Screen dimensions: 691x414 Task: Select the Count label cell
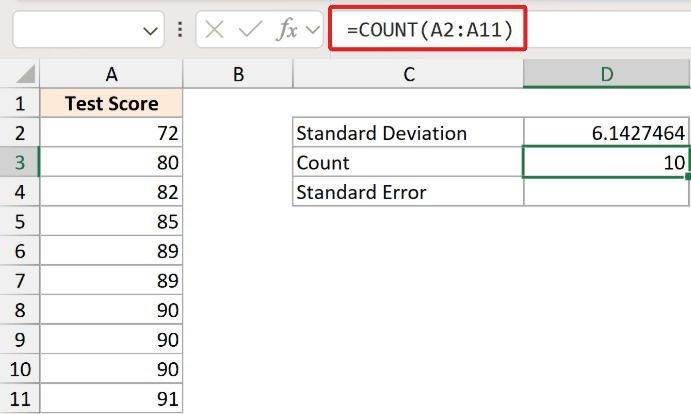pos(408,162)
